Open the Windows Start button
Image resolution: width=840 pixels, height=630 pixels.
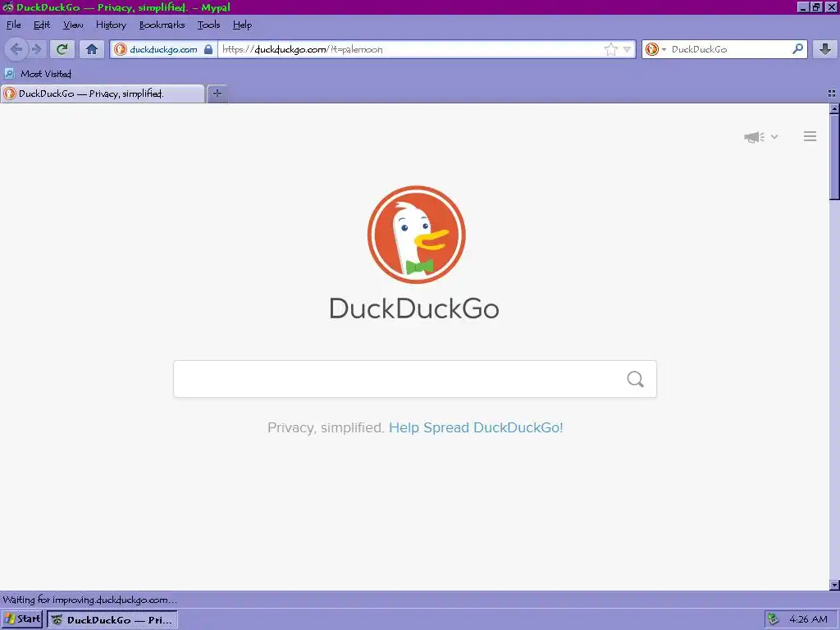pos(22,619)
